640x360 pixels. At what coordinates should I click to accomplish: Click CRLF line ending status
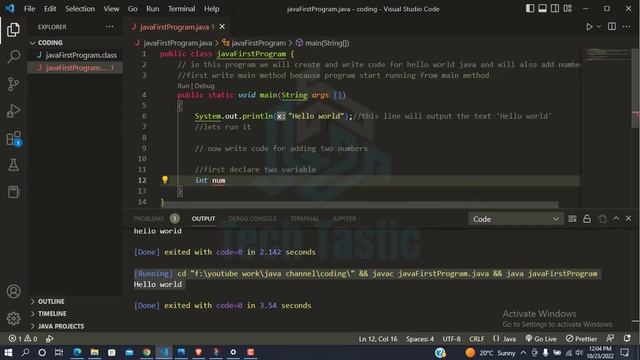pos(476,339)
